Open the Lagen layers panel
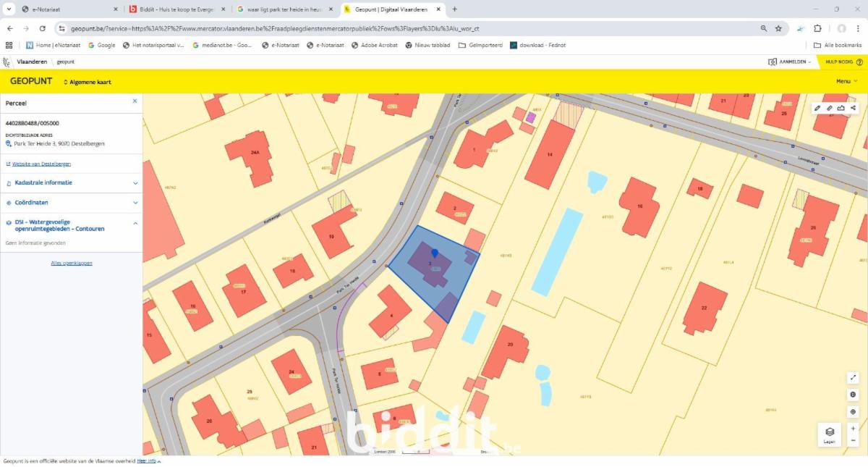868x467 pixels. click(x=830, y=434)
